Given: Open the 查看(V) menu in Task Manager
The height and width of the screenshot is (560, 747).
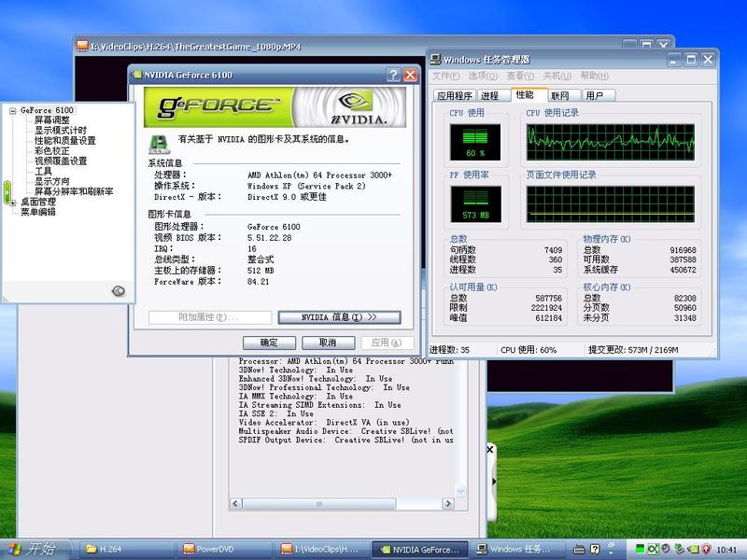Looking at the screenshot, I should click(x=520, y=77).
